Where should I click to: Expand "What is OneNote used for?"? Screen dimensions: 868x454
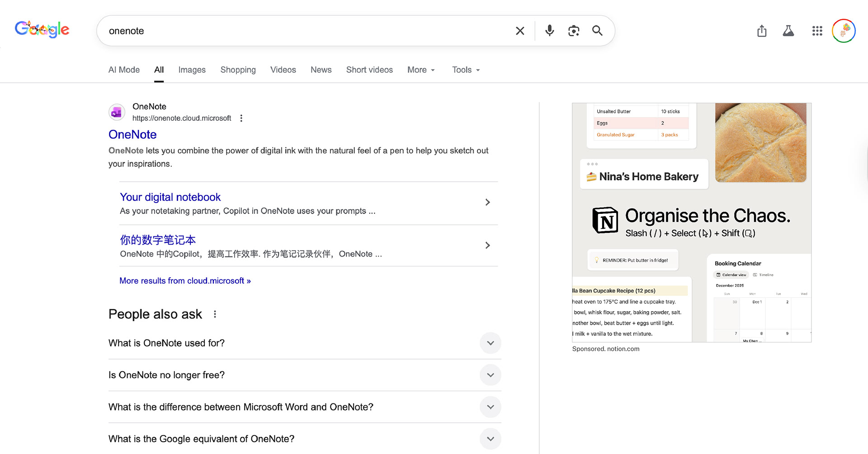point(490,343)
